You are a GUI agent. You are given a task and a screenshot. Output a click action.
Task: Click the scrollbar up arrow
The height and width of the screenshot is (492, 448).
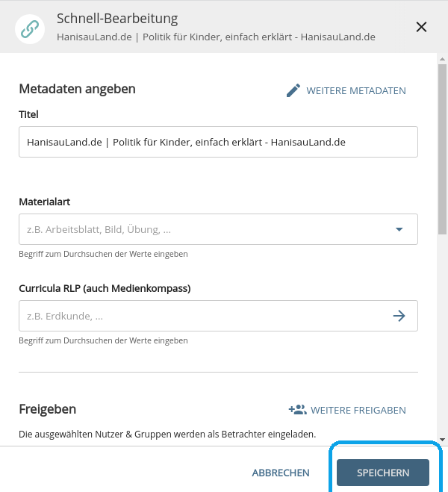point(442,59)
